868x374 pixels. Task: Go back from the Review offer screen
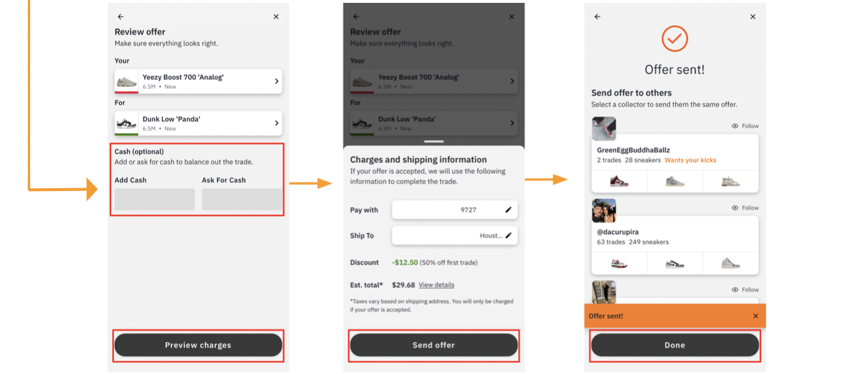[120, 17]
